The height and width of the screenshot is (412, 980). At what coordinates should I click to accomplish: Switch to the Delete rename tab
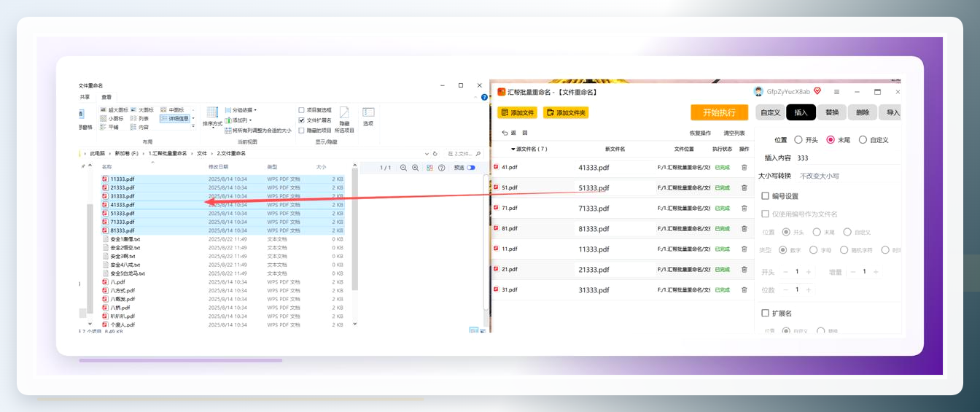pos(863,112)
